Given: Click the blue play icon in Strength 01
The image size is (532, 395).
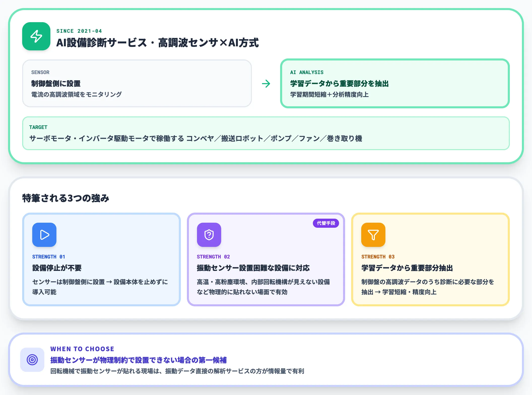Looking at the screenshot, I should pos(44,235).
